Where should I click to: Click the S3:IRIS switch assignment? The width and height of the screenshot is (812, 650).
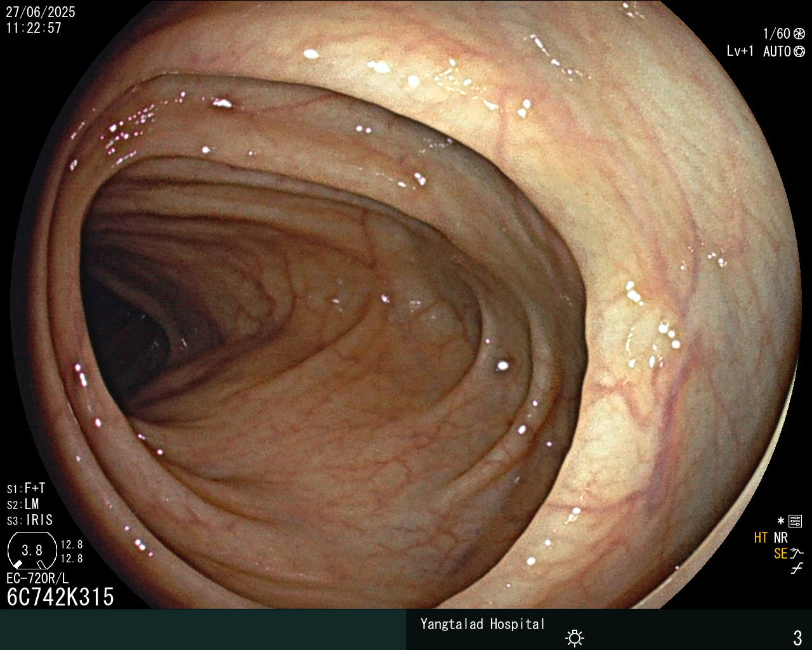click(x=30, y=521)
